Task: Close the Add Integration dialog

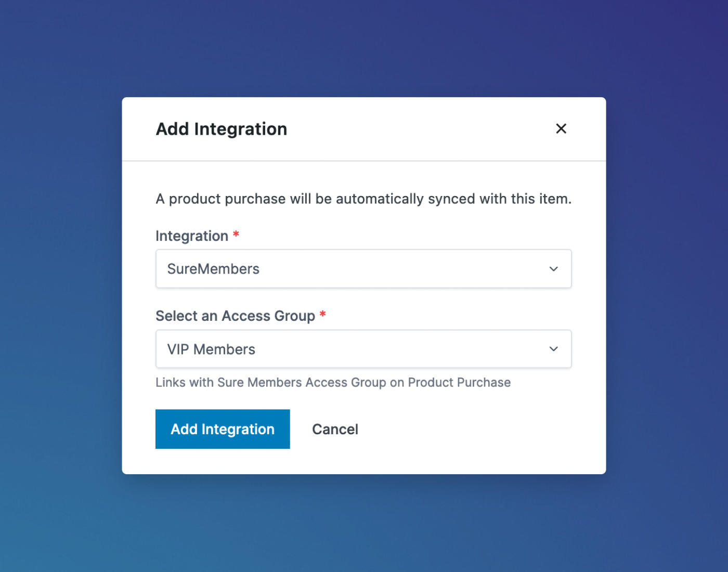Action: coord(561,128)
